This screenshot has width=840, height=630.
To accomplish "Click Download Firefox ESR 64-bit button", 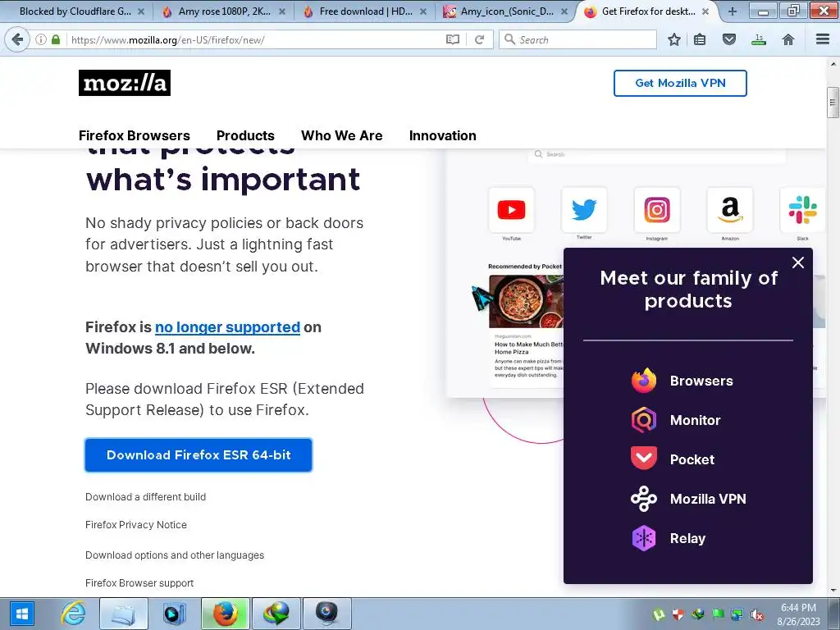I will click(199, 454).
